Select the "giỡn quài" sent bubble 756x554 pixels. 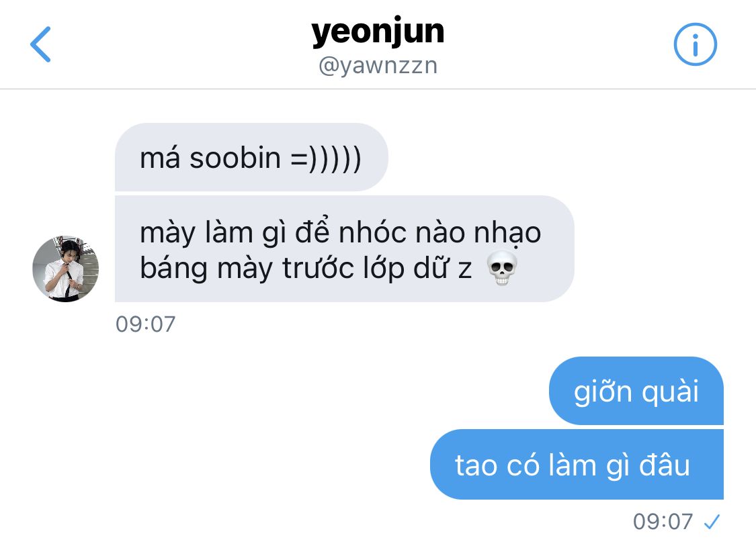(636, 391)
